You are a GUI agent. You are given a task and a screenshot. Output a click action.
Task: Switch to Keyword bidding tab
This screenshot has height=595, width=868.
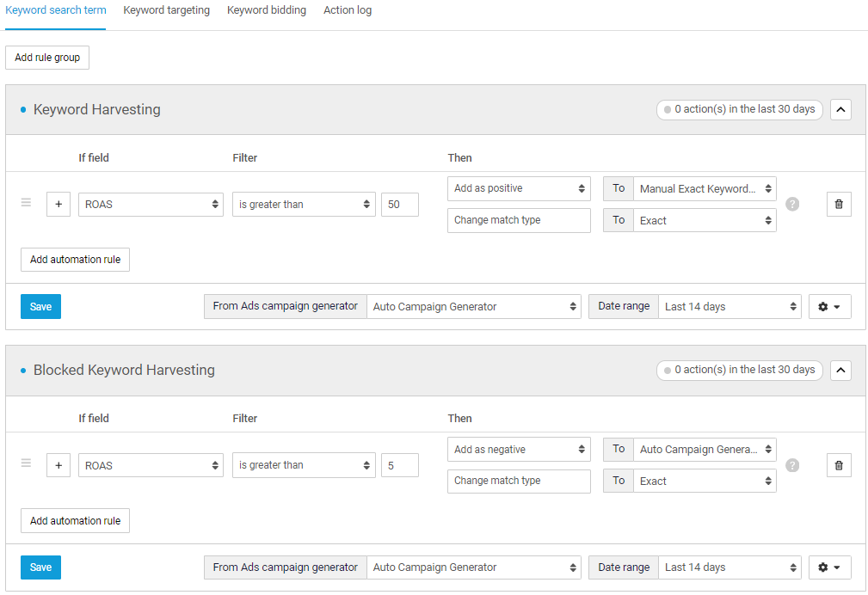(x=266, y=10)
